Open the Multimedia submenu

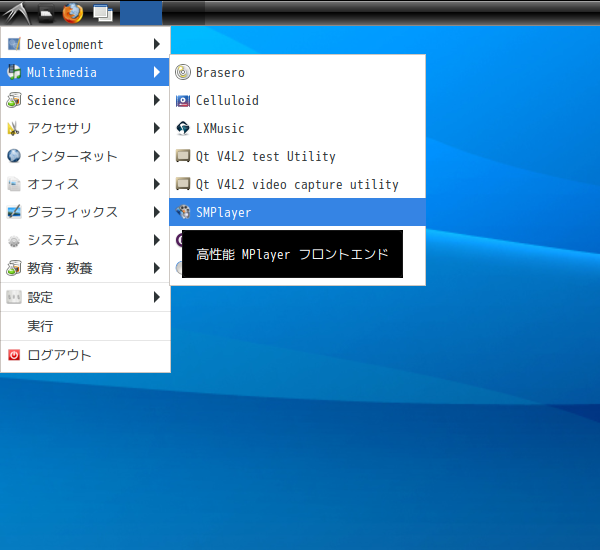pyautogui.click(x=85, y=72)
